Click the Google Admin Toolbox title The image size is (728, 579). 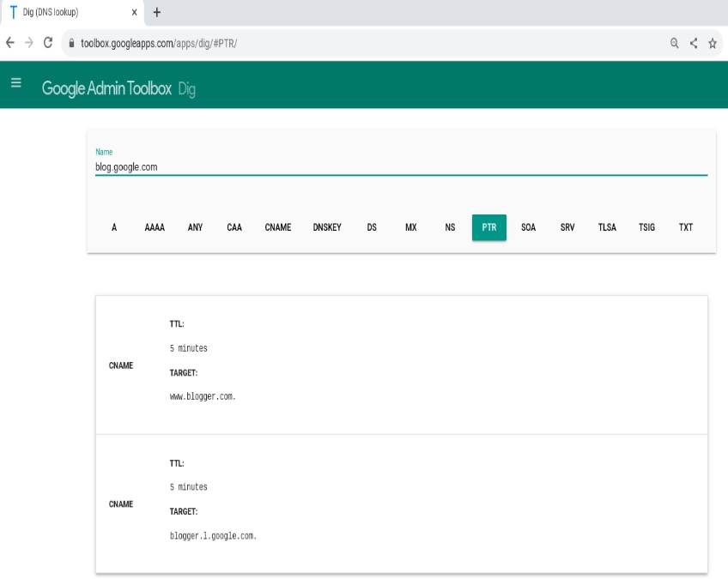(x=106, y=88)
